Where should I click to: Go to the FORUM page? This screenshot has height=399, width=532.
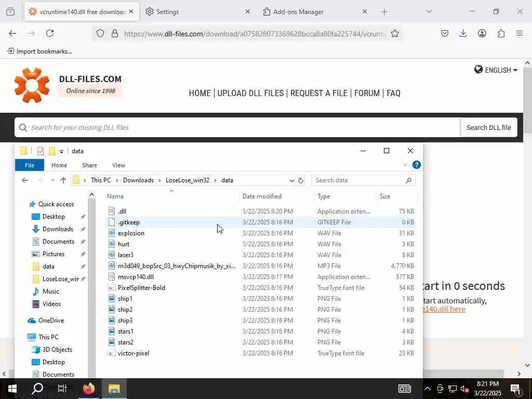pyautogui.click(x=367, y=93)
